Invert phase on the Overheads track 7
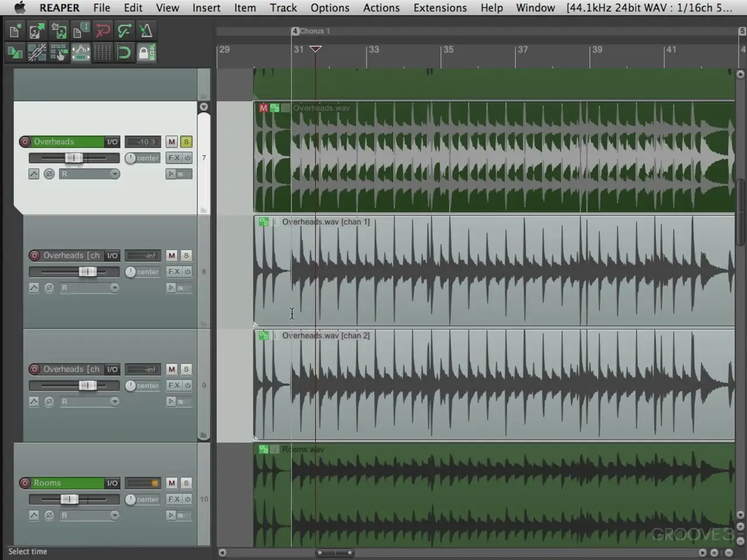Viewport: 747px width, 560px height. point(49,174)
